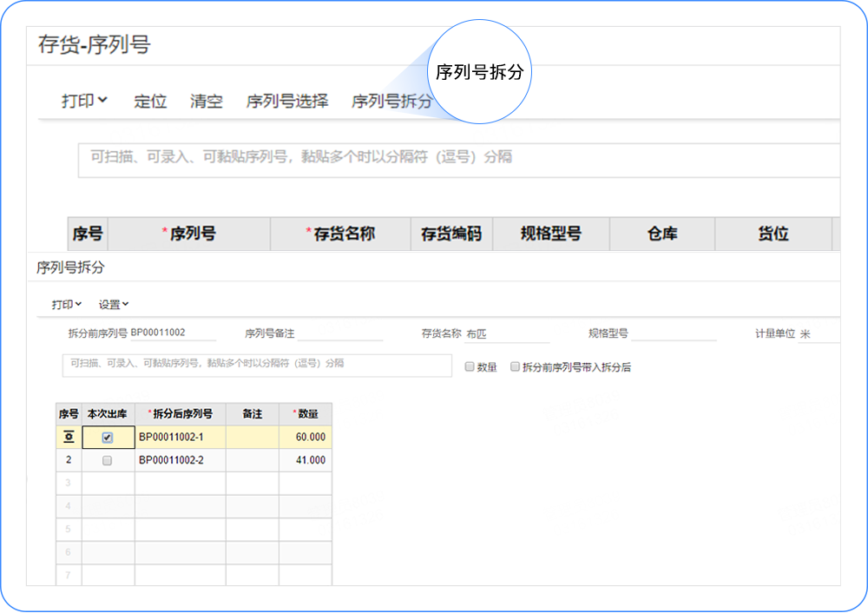Open the top 打印 dropdown menu
Image resolution: width=868 pixels, height=613 pixels.
tap(84, 101)
